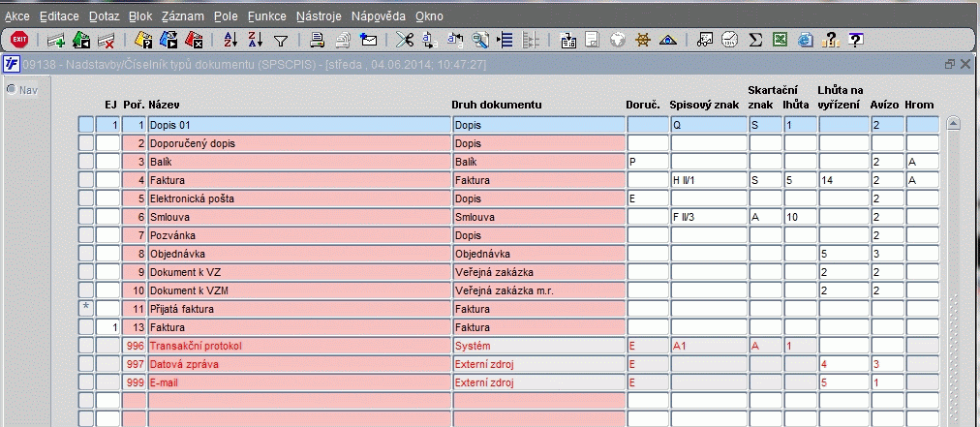Click the 'Pozvánka' name cell
The width and height of the screenshot is (980, 427).
click(299, 235)
